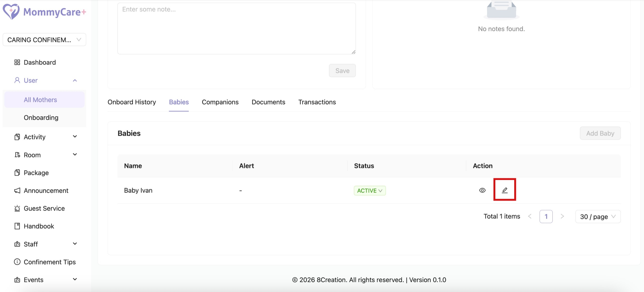The width and height of the screenshot is (644, 292).
Task: Open the ACTIVE status dropdown
Action: click(x=370, y=190)
